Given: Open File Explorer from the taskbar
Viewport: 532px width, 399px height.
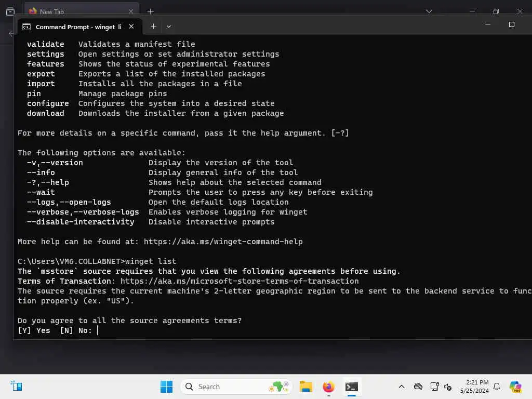Looking at the screenshot, I should pyautogui.click(x=305, y=387).
